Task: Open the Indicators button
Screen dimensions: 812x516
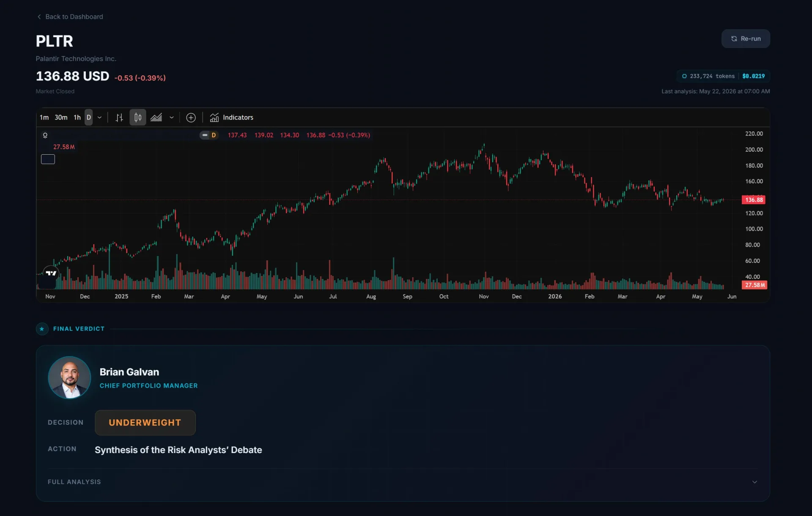Action: (232, 117)
